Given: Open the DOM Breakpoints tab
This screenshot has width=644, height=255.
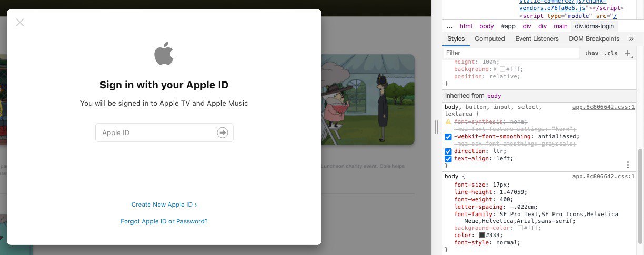Looking at the screenshot, I should pyautogui.click(x=594, y=39).
